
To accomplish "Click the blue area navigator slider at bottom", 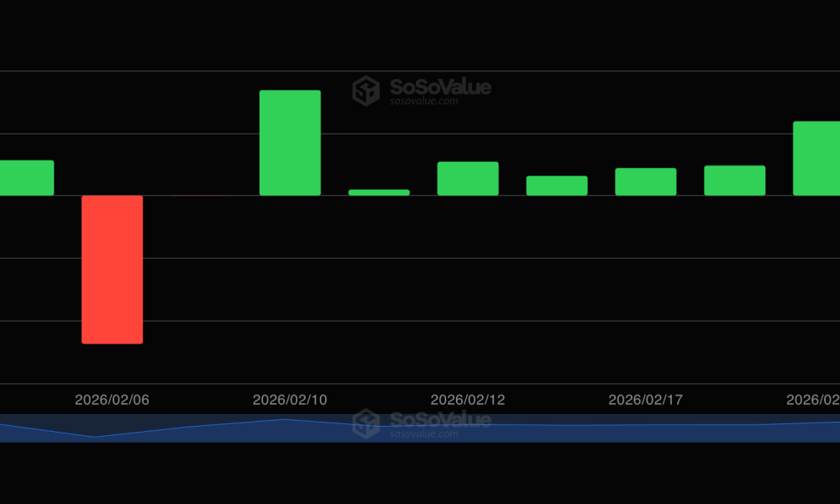I will coord(420,430).
